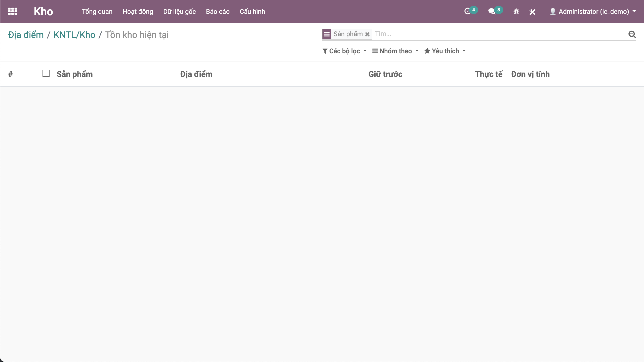Click the Tìm search input field
Image resolution: width=644 pixels, height=362 pixels.
pos(498,34)
